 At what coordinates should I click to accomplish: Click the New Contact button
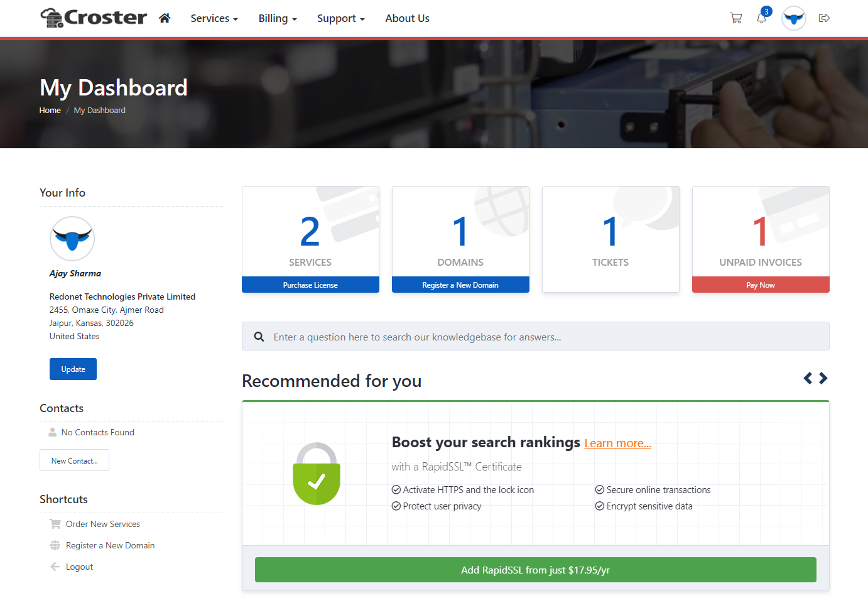[x=74, y=460]
